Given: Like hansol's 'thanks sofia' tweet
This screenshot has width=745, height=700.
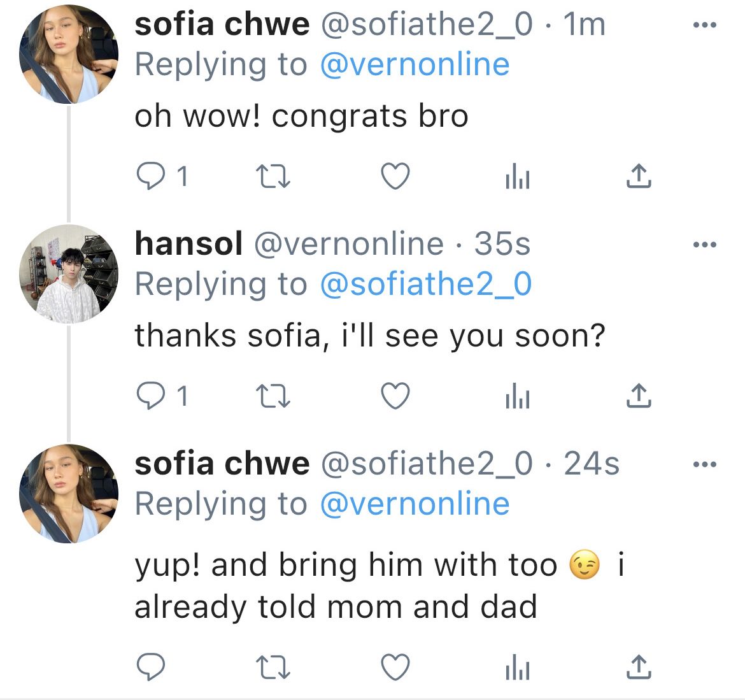Looking at the screenshot, I should tap(395, 396).
